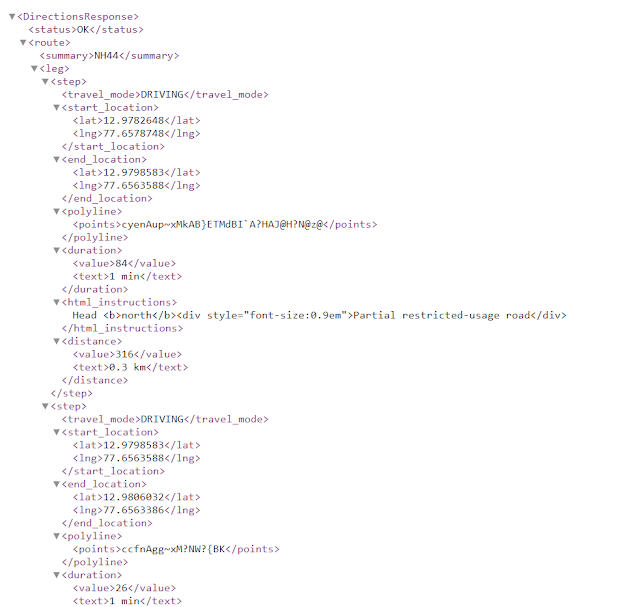Collapse second step's start_location node
This screenshot has width=640, height=607.
pos(57,432)
